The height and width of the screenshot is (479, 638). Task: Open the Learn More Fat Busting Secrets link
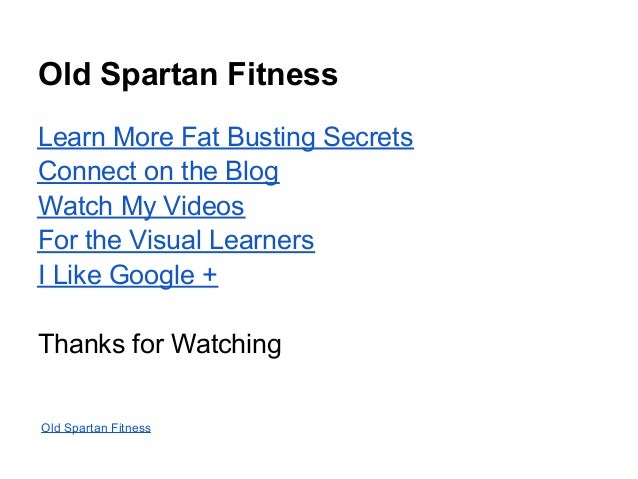click(x=225, y=137)
